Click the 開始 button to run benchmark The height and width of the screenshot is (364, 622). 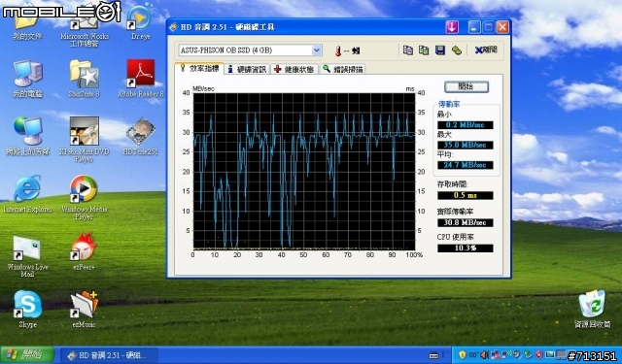(x=466, y=86)
